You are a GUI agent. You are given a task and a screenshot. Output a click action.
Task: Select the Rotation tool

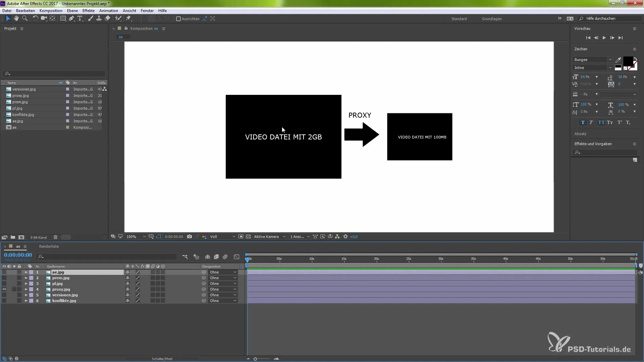click(35, 18)
